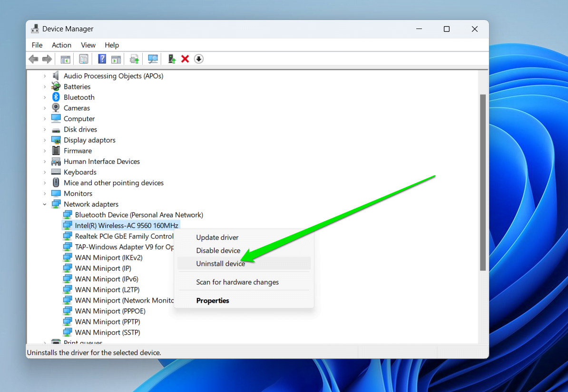This screenshot has height=392, width=568.
Task: Select Bluetooth Device (Personal Area Network)
Action: (x=138, y=215)
